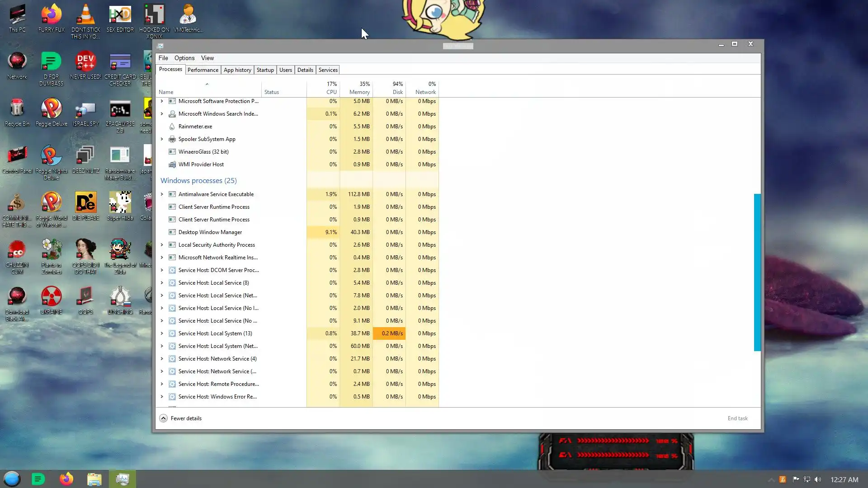868x488 pixels.
Task: Click the End task button
Action: point(737,418)
